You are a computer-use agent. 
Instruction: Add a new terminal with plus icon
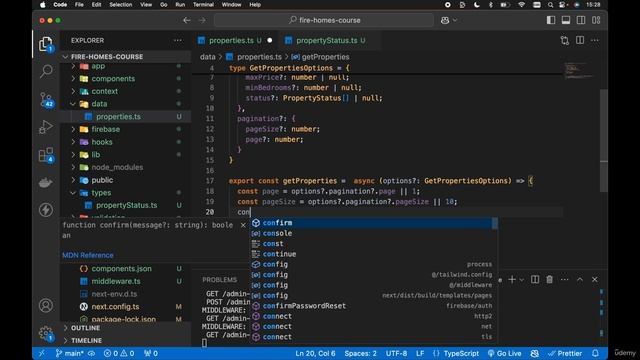[x=512, y=280]
